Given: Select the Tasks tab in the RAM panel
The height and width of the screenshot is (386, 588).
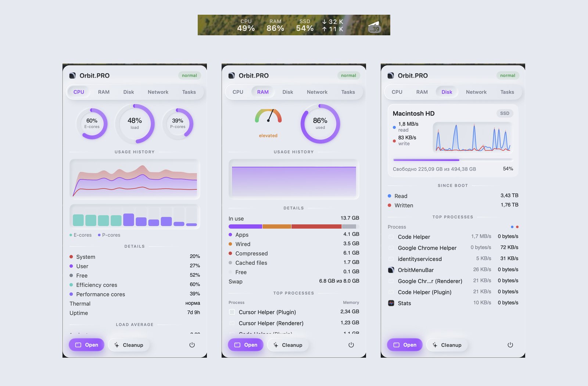Looking at the screenshot, I should click(348, 92).
